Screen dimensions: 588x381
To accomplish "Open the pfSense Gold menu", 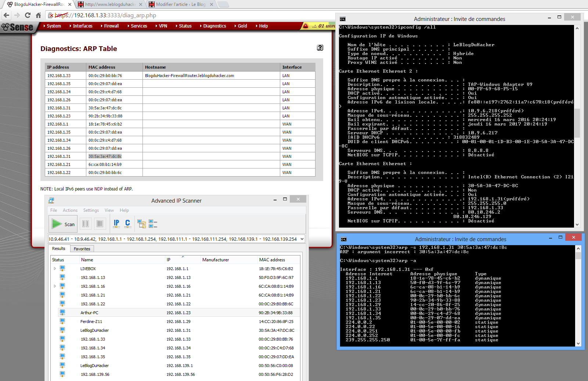I will point(241,26).
